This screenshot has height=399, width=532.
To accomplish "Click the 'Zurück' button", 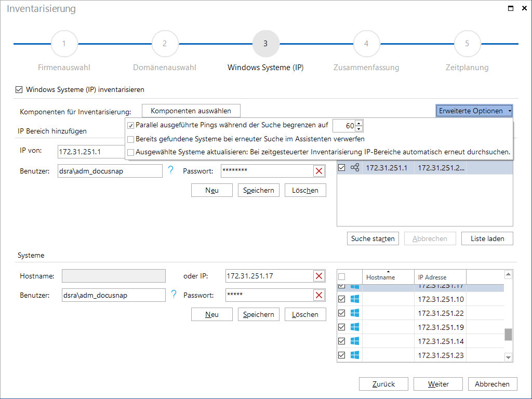I will click(x=383, y=384).
